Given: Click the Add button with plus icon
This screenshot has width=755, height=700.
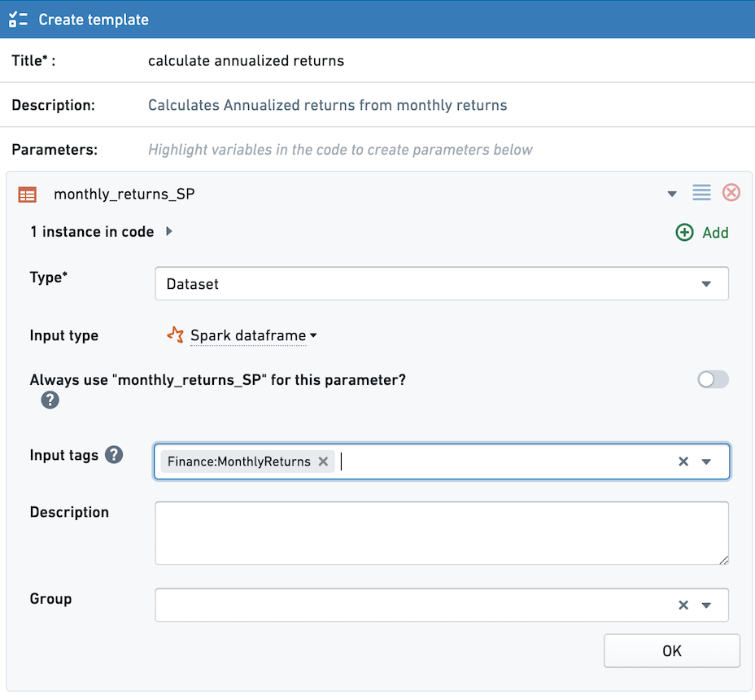Looking at the screenshot, I should click(x=701, y=232).
